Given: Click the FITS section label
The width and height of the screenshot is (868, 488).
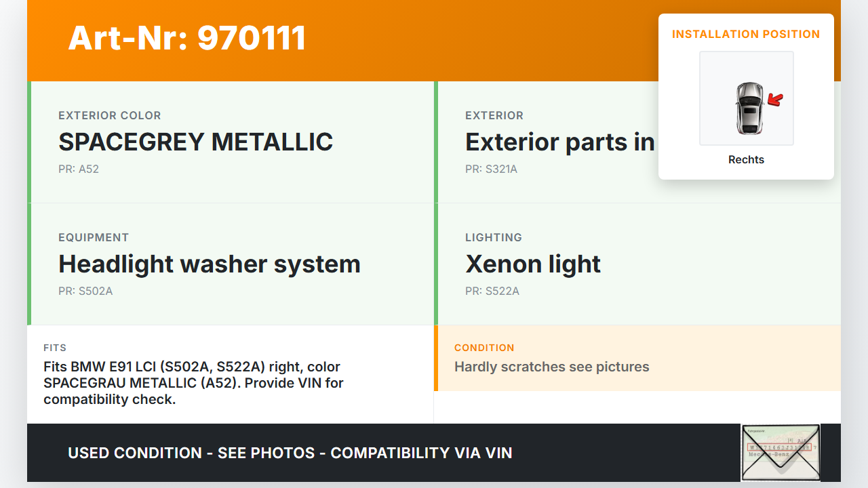Looking at the screenshot, I should (55, 348).
